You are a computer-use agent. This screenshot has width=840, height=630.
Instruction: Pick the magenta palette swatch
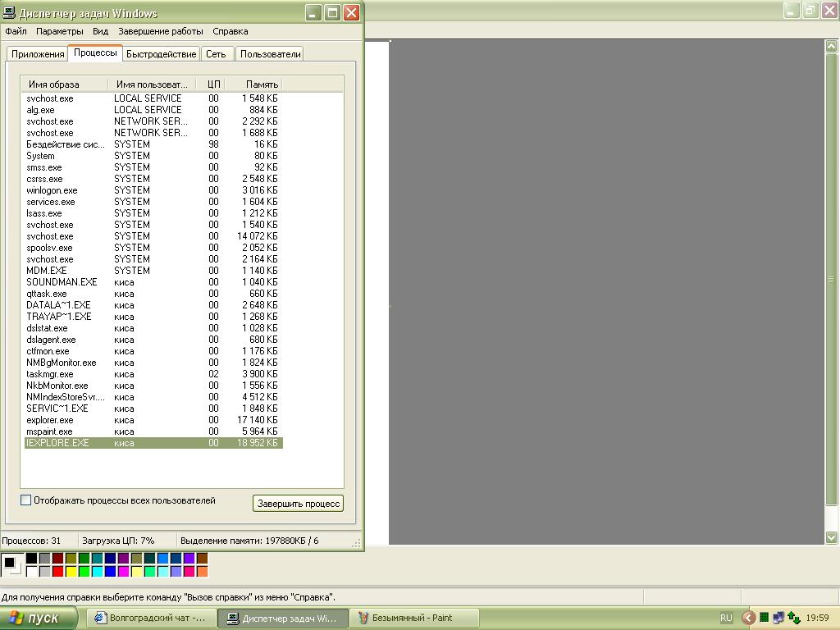coord(124,572)
